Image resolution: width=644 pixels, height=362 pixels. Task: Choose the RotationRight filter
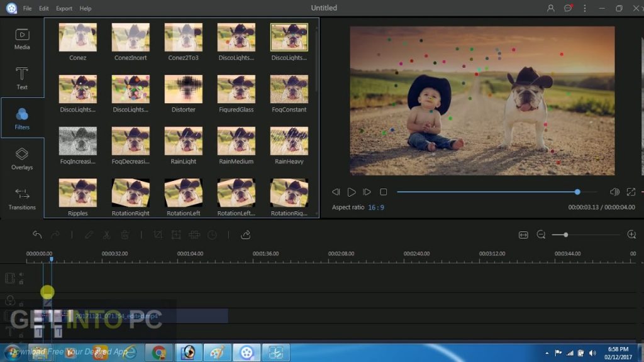131,193
